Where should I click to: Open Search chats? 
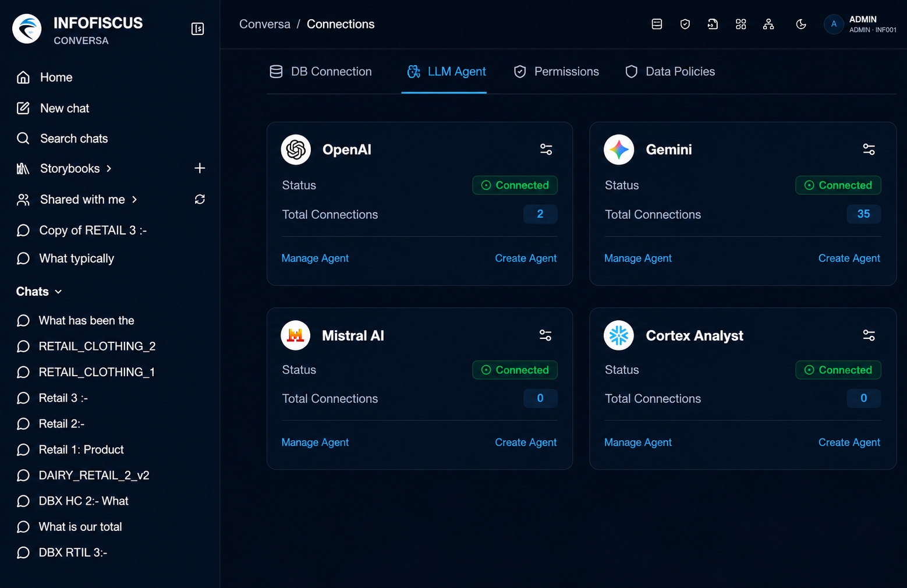[62, 139]
